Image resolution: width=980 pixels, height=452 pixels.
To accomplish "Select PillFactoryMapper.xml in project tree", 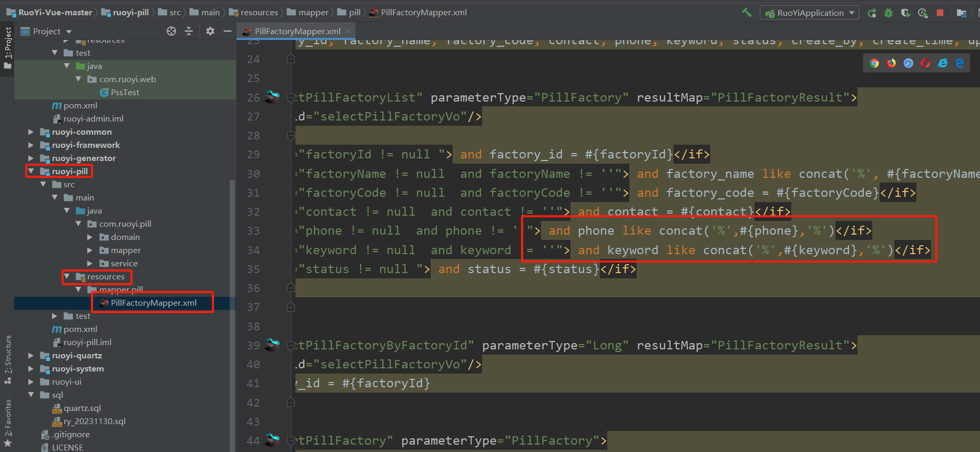I will click(x=148, y=303).
